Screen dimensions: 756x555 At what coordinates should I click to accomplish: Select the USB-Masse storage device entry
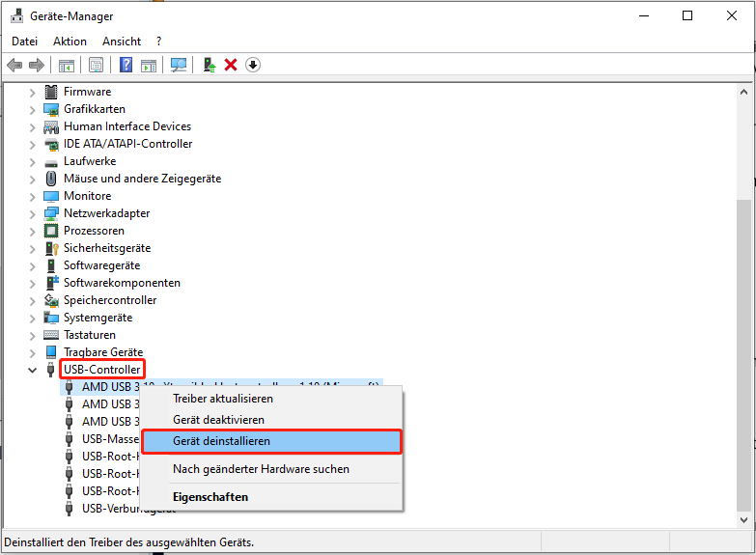point(110,439)
